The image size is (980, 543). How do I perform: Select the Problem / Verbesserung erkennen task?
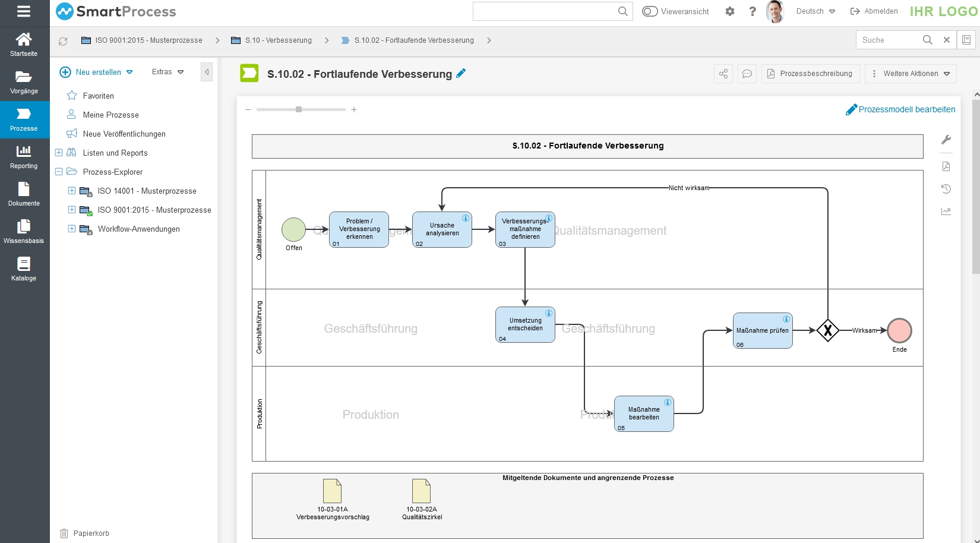(359, 229)
